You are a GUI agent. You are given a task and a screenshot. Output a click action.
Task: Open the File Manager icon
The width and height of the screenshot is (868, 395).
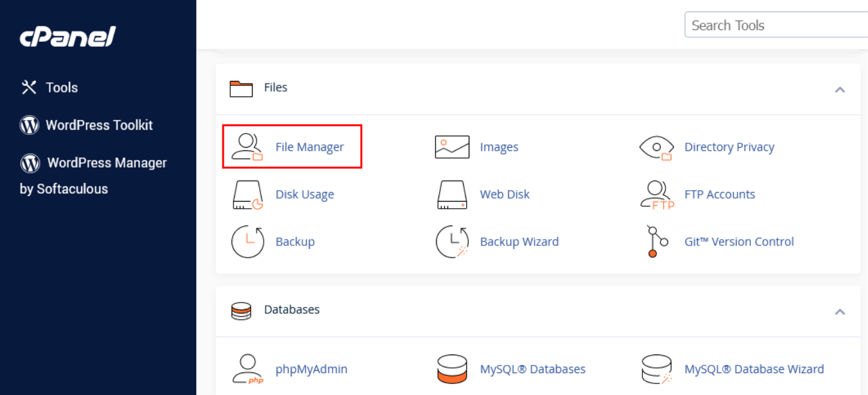(x=248, y=146)
